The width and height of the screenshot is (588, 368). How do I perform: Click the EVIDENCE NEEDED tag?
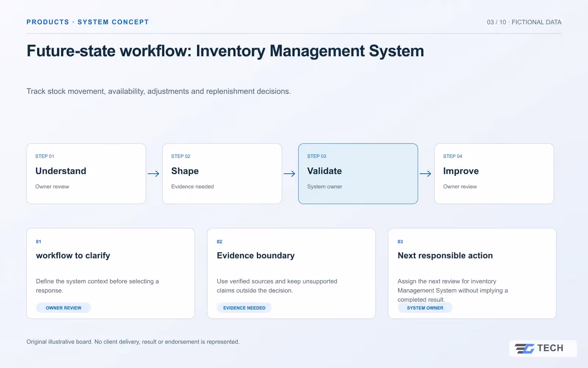(x=244, y=308)
